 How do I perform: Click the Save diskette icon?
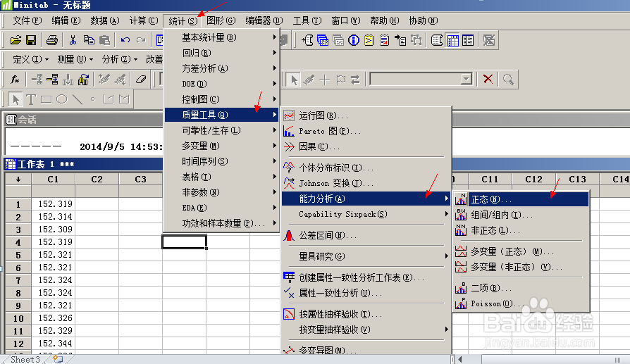(31, 40)
